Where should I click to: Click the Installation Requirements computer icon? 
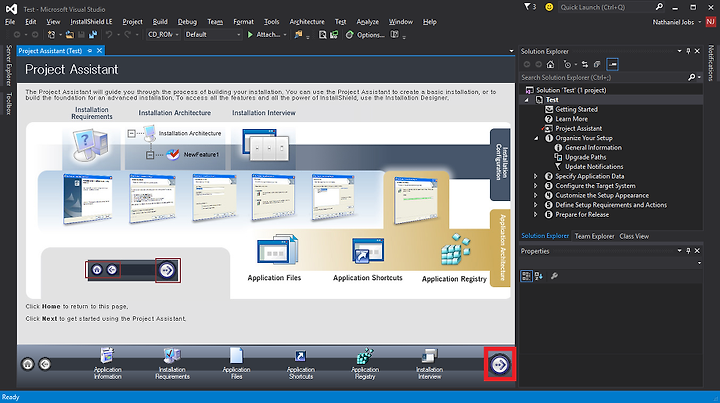point(90,145)
